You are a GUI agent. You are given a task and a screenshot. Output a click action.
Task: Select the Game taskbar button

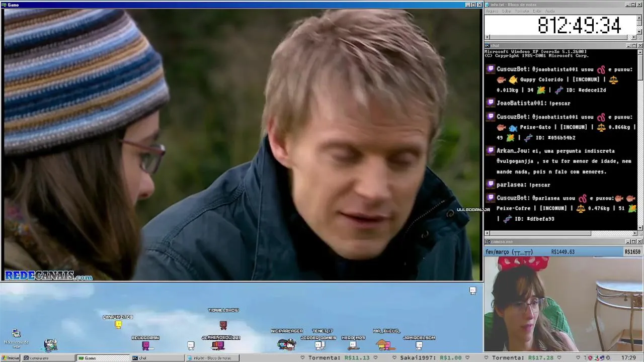point(103,358)
